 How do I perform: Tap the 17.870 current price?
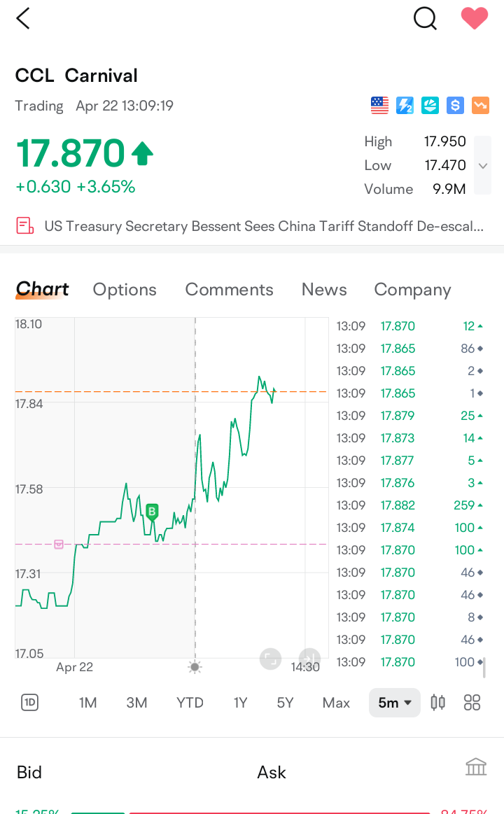point(71,154)
